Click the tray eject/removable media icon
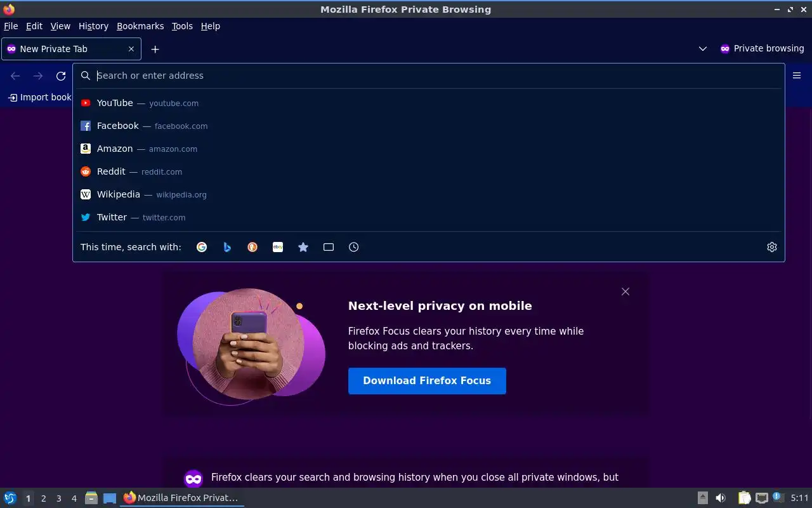The width and height of the screenshot is (812, 508). 702,498
